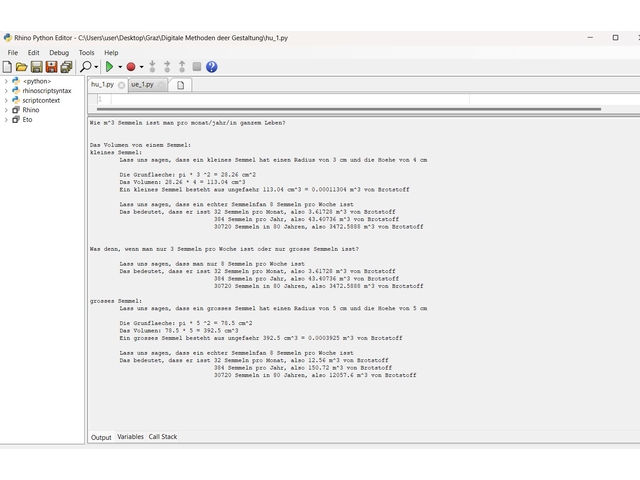Select the Output tab

pos(101,437)
